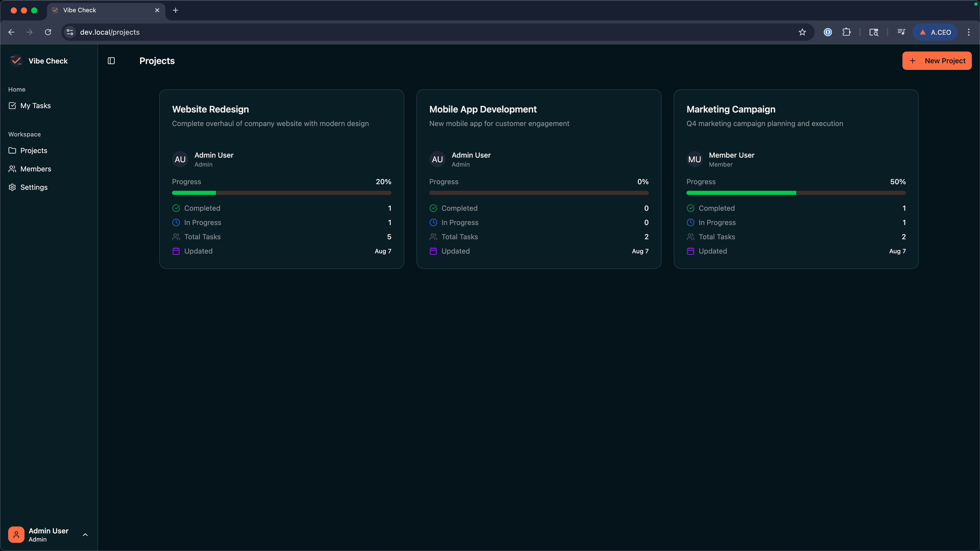Click the 1Password extension icon
The image size is (980, 551).
tap(827, 32)
